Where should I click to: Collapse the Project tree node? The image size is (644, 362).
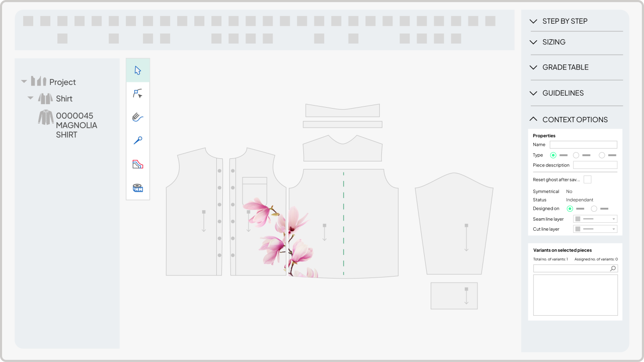point(24,81)
